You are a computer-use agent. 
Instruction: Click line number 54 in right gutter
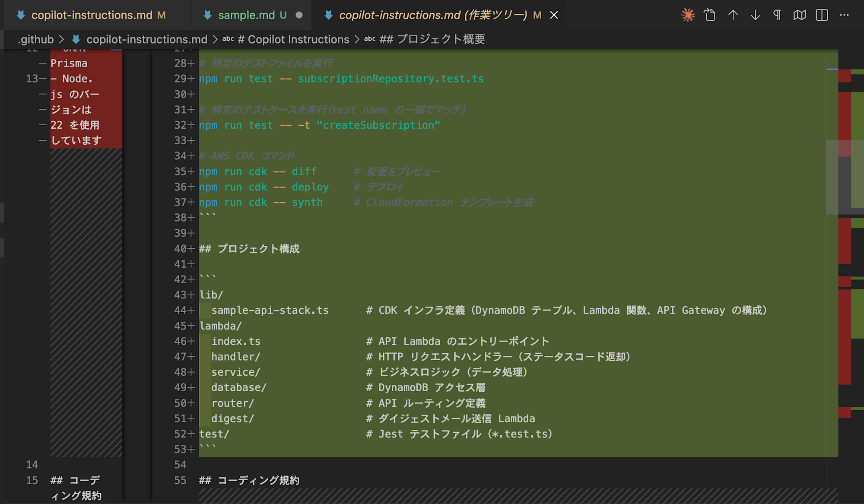[180, 465]
